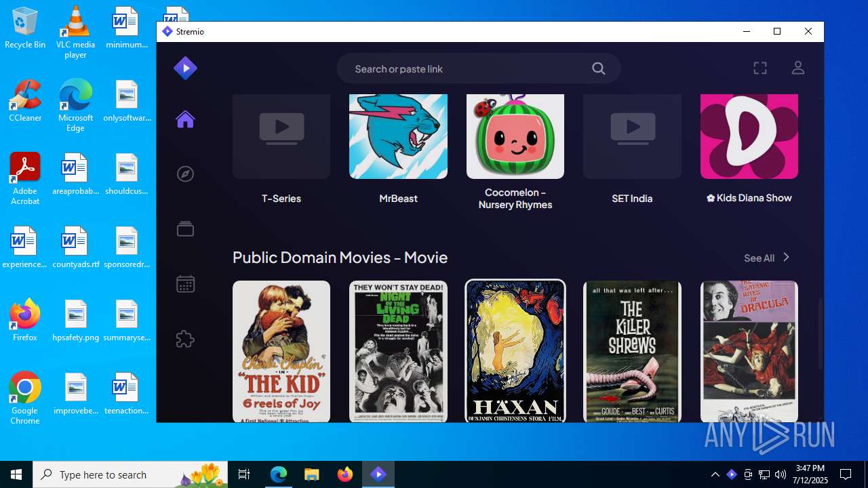The width and height of the screenshot is (868, 488).
Task: Click the Stremio content scrollbar
Action: point(819,333)
